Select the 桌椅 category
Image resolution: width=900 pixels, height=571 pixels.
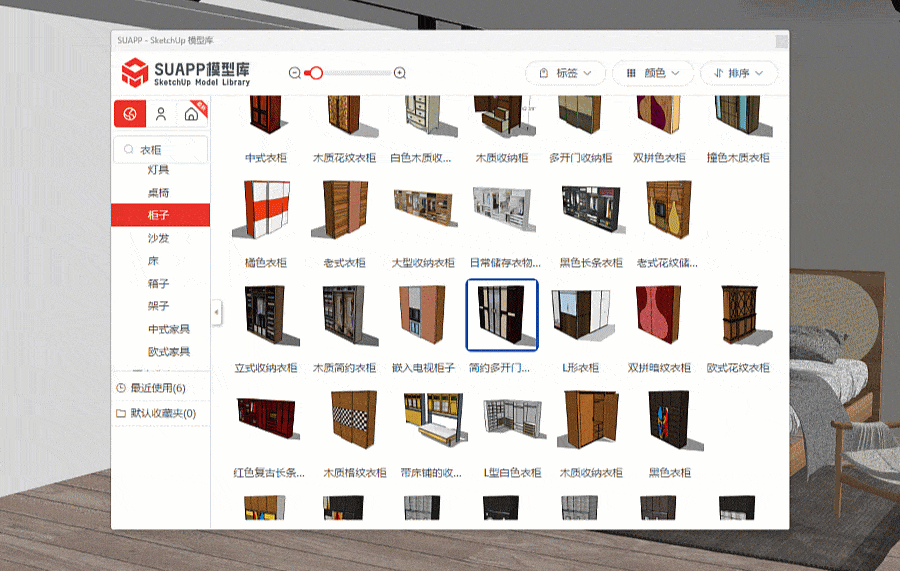tap(158, 193)
